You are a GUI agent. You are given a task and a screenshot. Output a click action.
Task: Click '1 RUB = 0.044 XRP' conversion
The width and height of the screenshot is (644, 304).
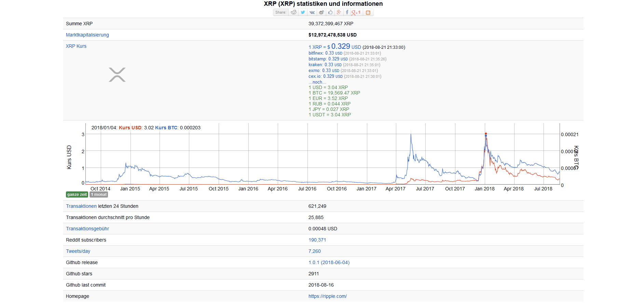(329, 104)
